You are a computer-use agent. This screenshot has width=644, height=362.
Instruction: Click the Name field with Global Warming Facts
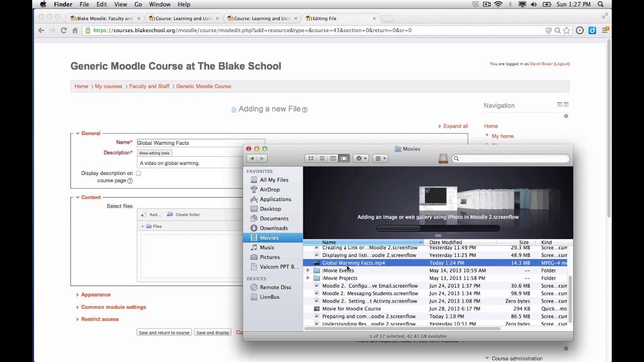point(201,143)
